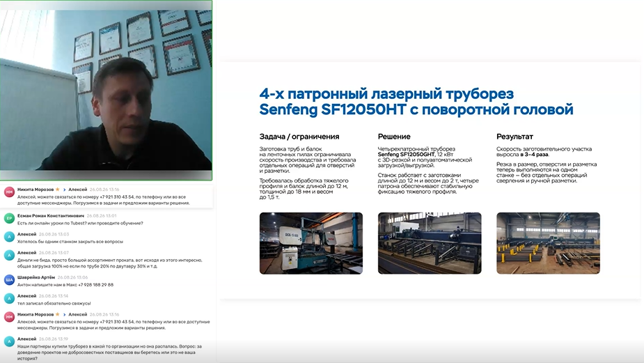Click Алексей's avatar beside the 13:14 message

point(9,298)
